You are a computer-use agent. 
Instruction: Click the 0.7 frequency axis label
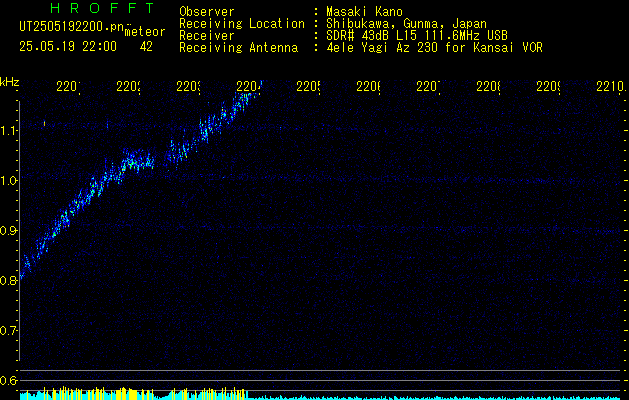tap(8, 330)
